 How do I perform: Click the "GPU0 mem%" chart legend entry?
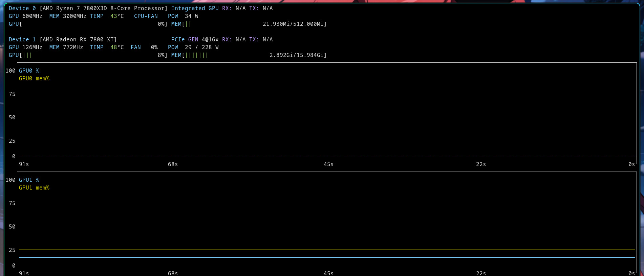pos(34,78)
